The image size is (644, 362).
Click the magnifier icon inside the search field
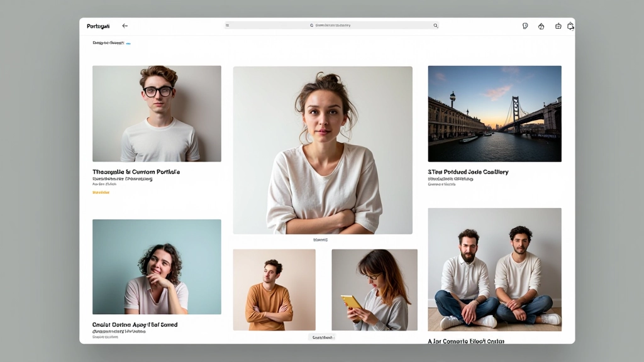(313, 26)
